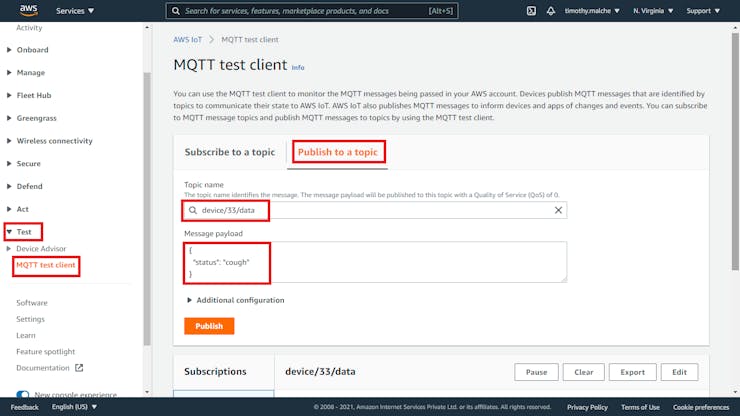Open Software in the sidebar
The image size is (740, 416).
[x=32, y=303]
